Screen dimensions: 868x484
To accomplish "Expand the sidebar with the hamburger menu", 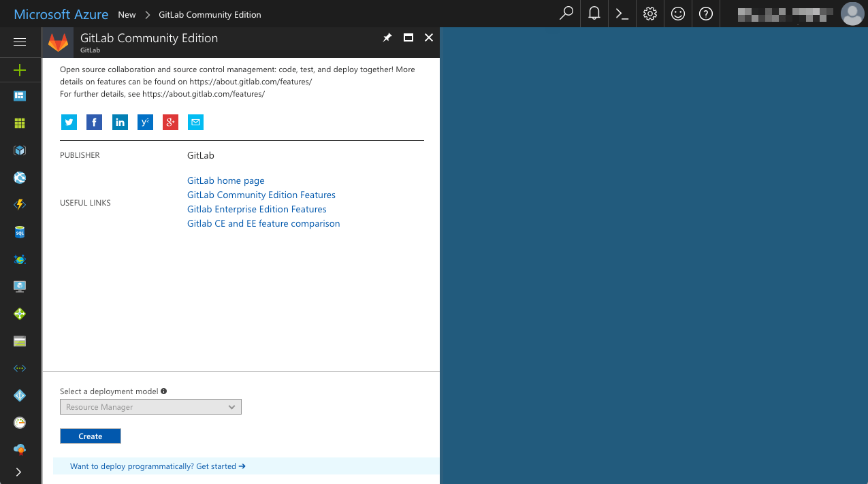I will coord(20,42).
